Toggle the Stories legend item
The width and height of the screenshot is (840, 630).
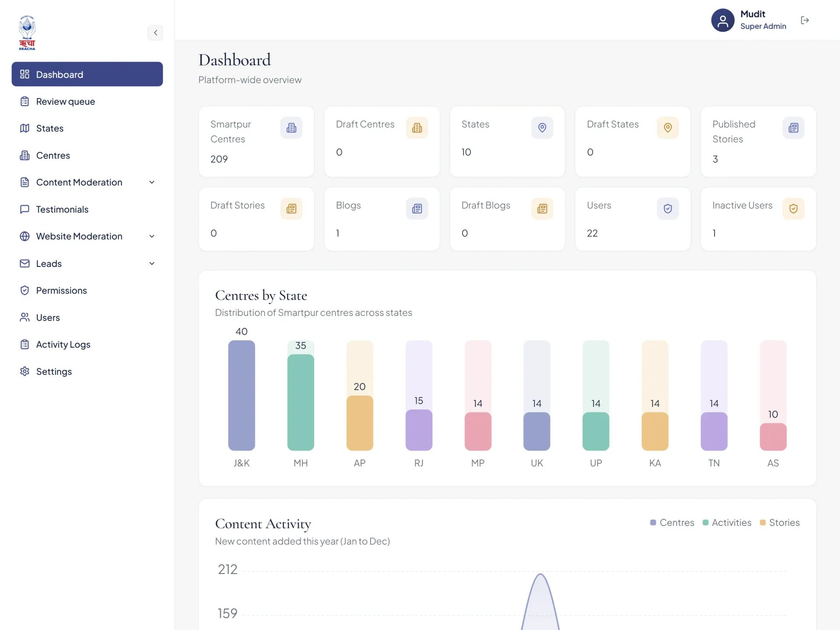point(780,522)
